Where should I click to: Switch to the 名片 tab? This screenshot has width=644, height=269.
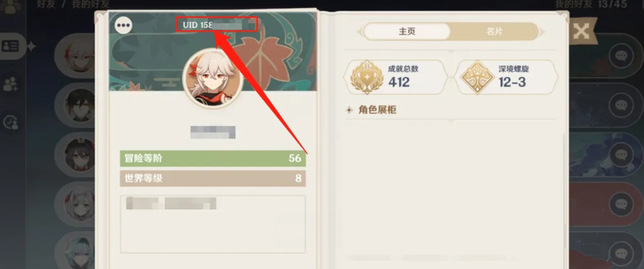(x=495, y=32)
